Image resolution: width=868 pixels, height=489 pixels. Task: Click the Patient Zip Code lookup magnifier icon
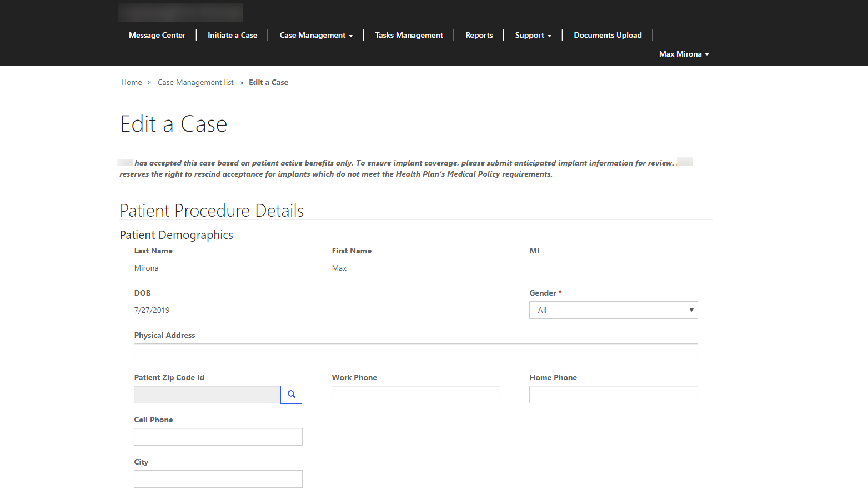[291, 395]
